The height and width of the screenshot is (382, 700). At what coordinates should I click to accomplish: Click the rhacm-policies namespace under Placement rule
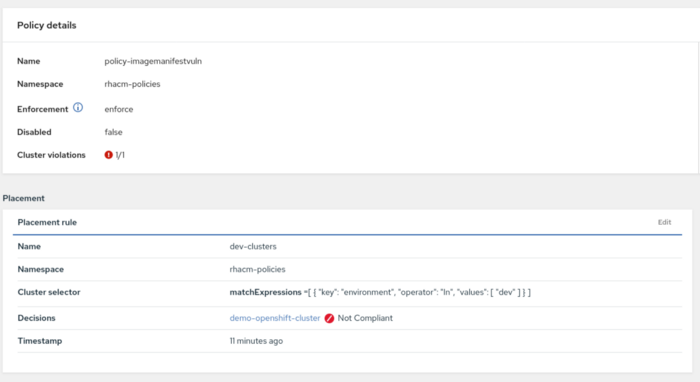tap(257, 270)
